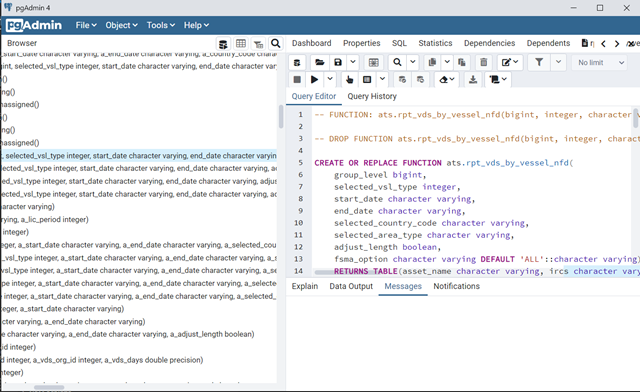Click the Rollback transaction icon
Screen dimensions: 640x392
(x=420, y=80)
